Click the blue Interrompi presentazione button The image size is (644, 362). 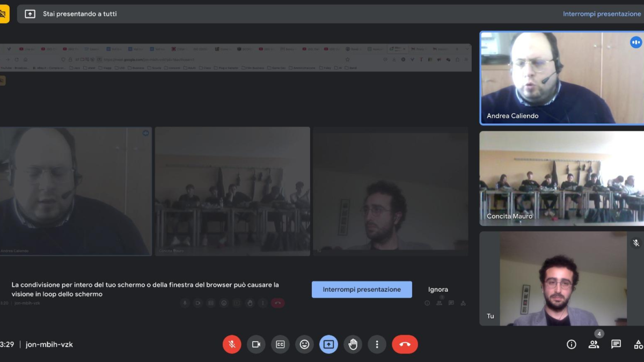tap(362, 290)
